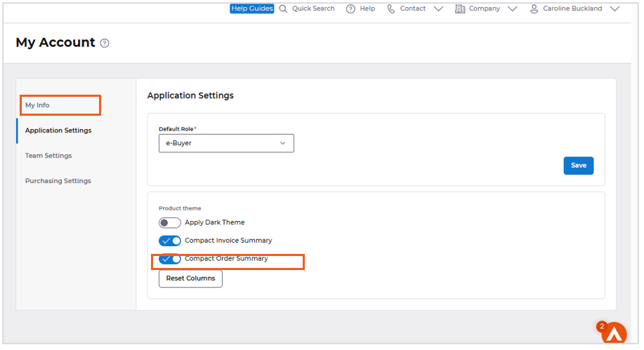644x350 pixels.
Task: Expand the Contact menu chevron
Action: tap(438, 9)
